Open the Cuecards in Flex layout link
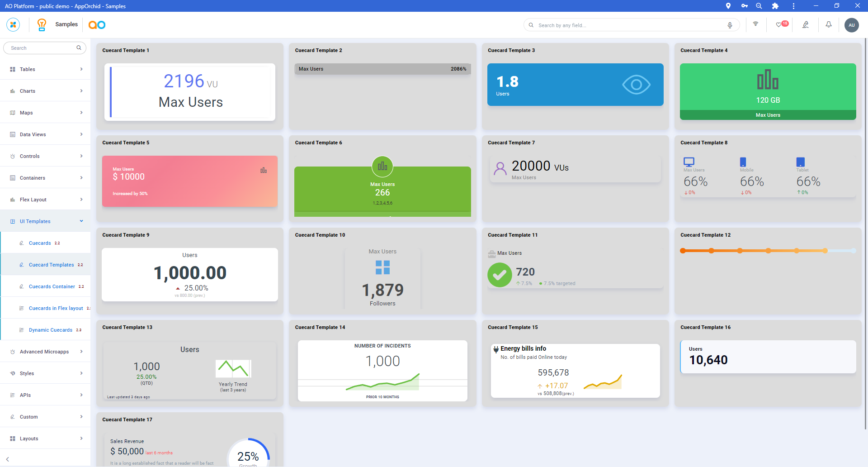The height and width of the screenshot is (467, 868). coord(56,308)
